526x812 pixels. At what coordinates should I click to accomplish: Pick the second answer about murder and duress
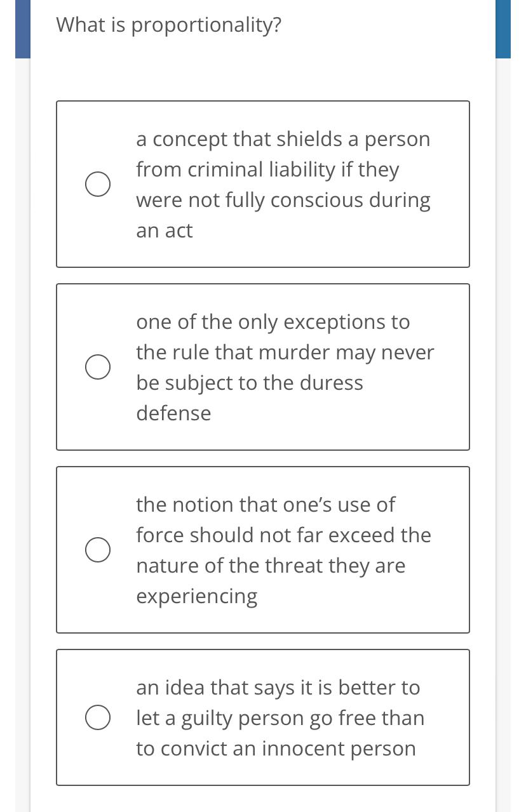point(263,366)
